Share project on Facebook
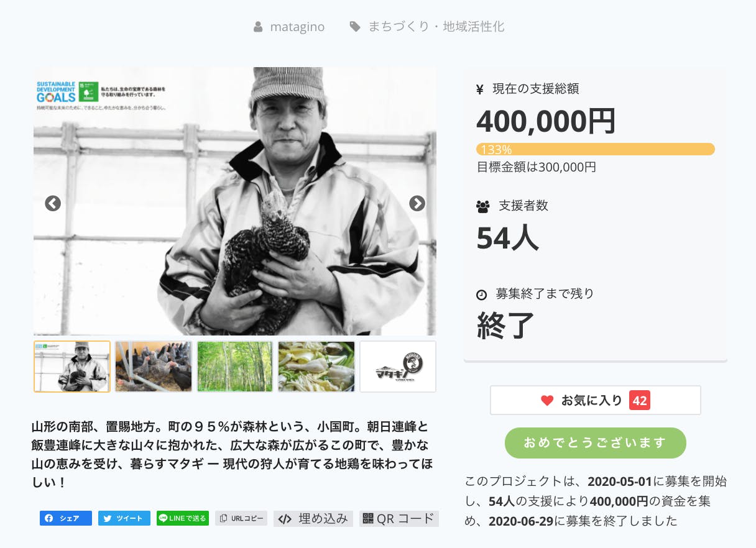 coord(66,518)
